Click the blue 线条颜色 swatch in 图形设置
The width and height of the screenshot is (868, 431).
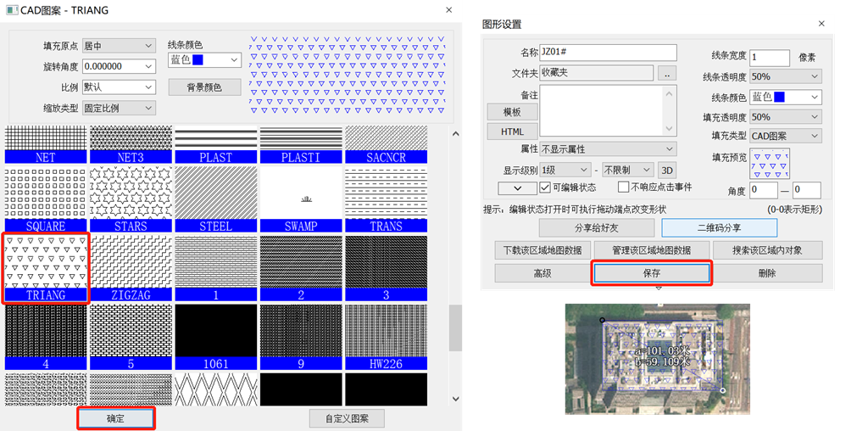779,98
